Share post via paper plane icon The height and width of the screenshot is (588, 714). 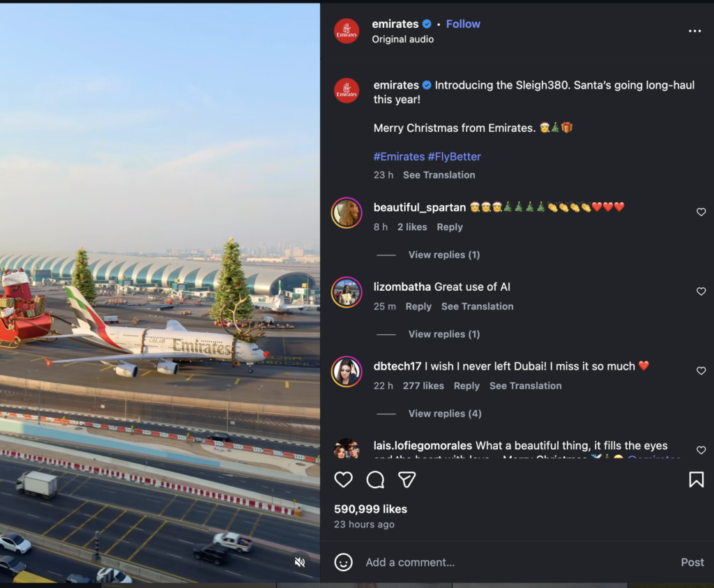tap(407, 480)
